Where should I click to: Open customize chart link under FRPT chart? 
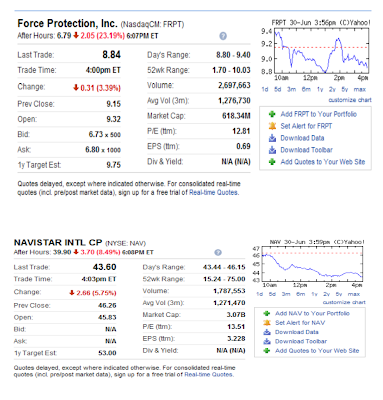point(350,100)
